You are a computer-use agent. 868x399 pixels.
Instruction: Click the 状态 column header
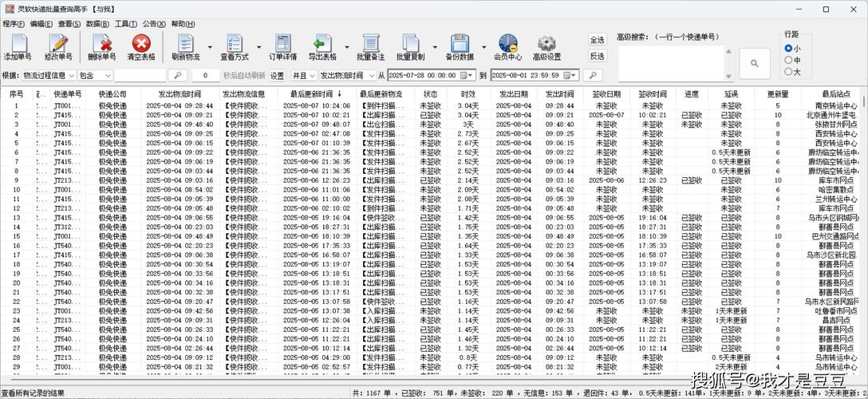pos(430,94)
